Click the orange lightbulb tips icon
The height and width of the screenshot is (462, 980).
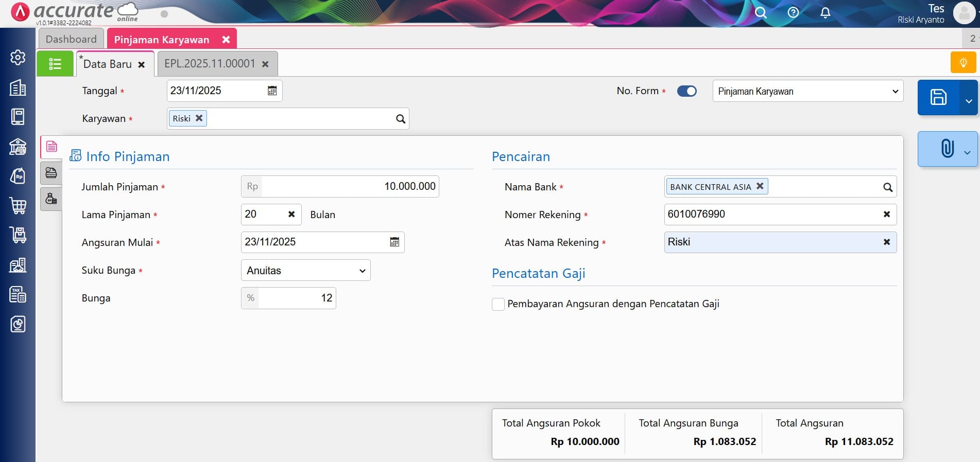963,63
